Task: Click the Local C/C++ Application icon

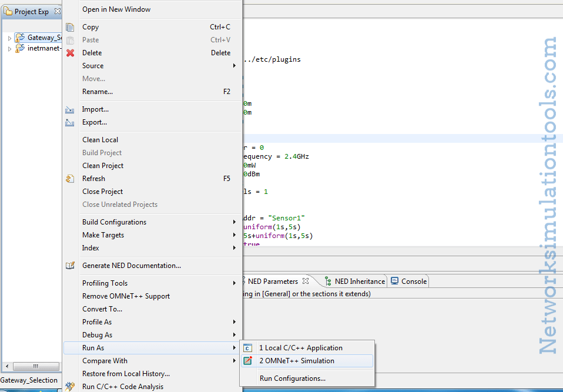Action: point(247,347)
